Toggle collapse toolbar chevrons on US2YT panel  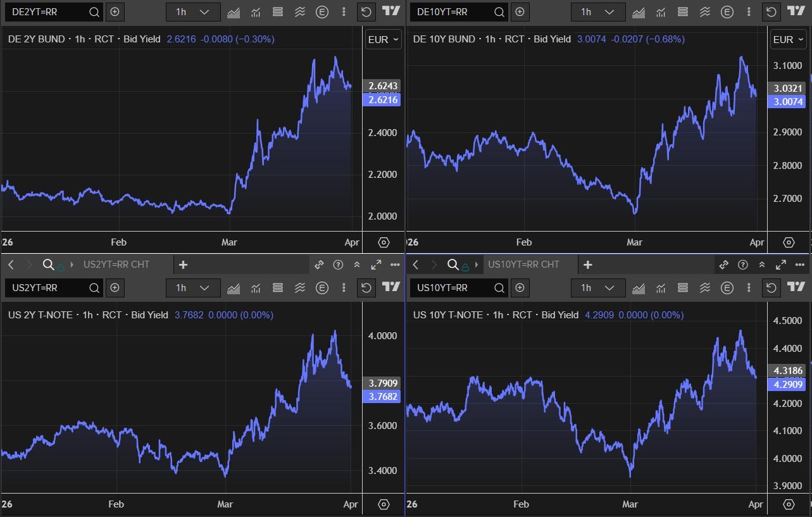pos(357,265)
